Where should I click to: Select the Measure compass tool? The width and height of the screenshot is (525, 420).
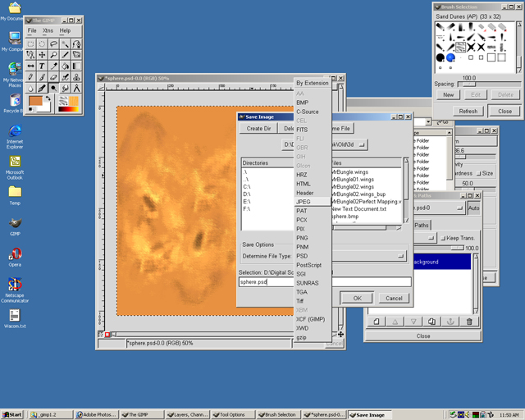(x=76, y=88)
